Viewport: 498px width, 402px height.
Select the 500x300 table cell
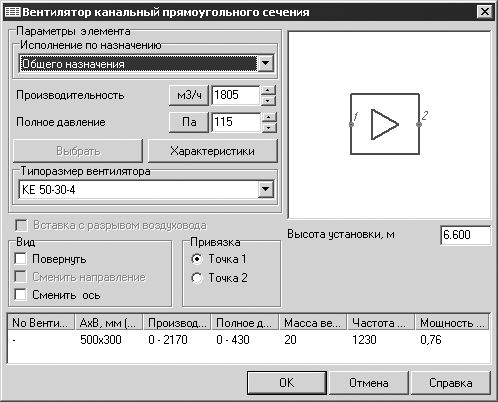(101, 340)
